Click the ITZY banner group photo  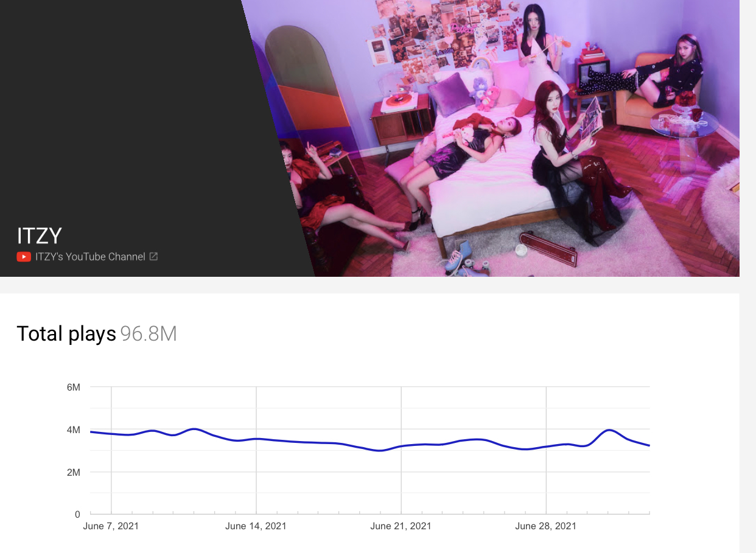[x=490, y=138]
